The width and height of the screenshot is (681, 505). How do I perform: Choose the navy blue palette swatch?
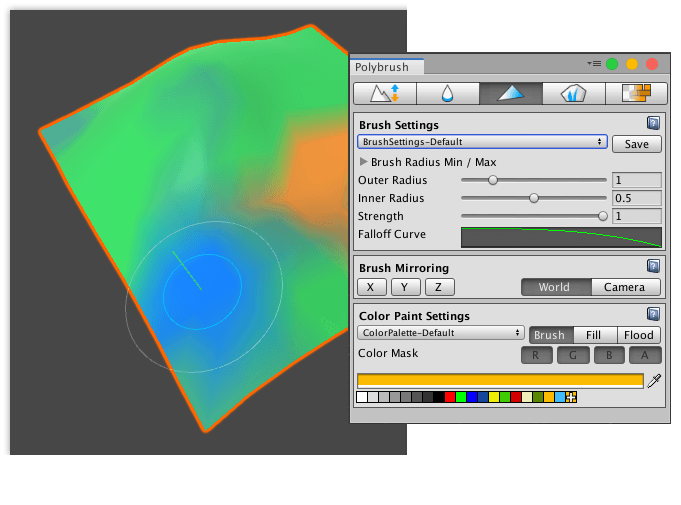(483, 397)
